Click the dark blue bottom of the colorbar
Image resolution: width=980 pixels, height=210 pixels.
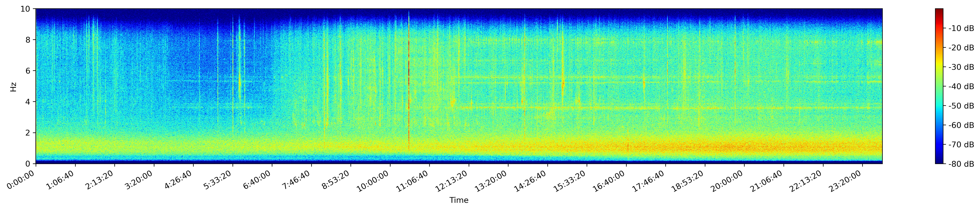point(939,160)
